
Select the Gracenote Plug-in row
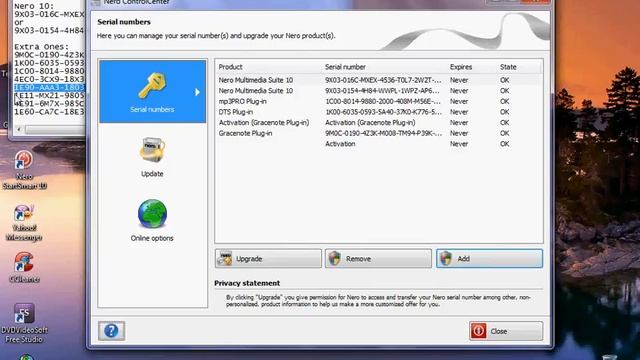tap(379, 133)
